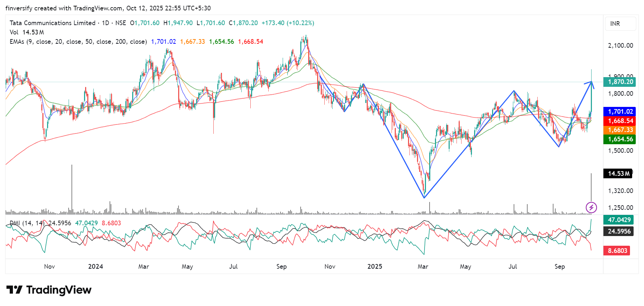Click the red 1,668.54 EMA legend value

coord(251,42)
